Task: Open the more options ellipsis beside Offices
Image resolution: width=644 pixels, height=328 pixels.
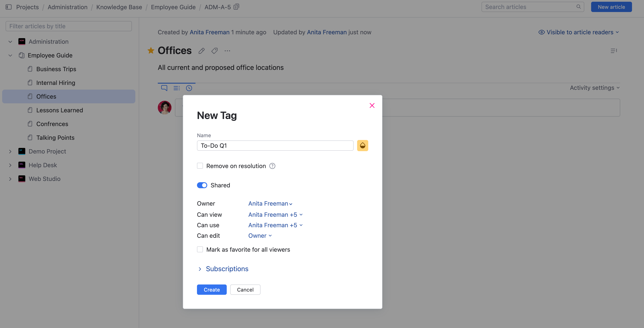Action: pyautogui.click(x=227, y=51)
